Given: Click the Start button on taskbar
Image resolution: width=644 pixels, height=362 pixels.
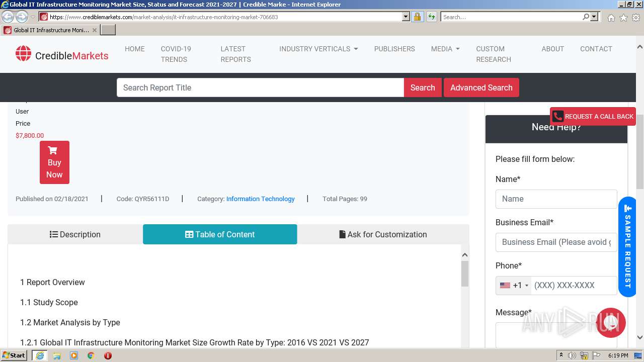Looking at the screenshot, I should tap(14, 355).
